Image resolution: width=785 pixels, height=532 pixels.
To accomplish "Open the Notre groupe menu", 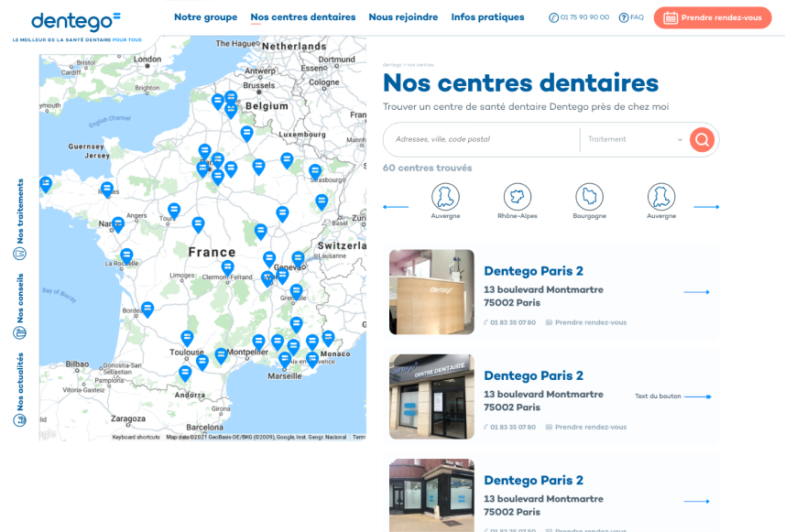I will 206,17.
